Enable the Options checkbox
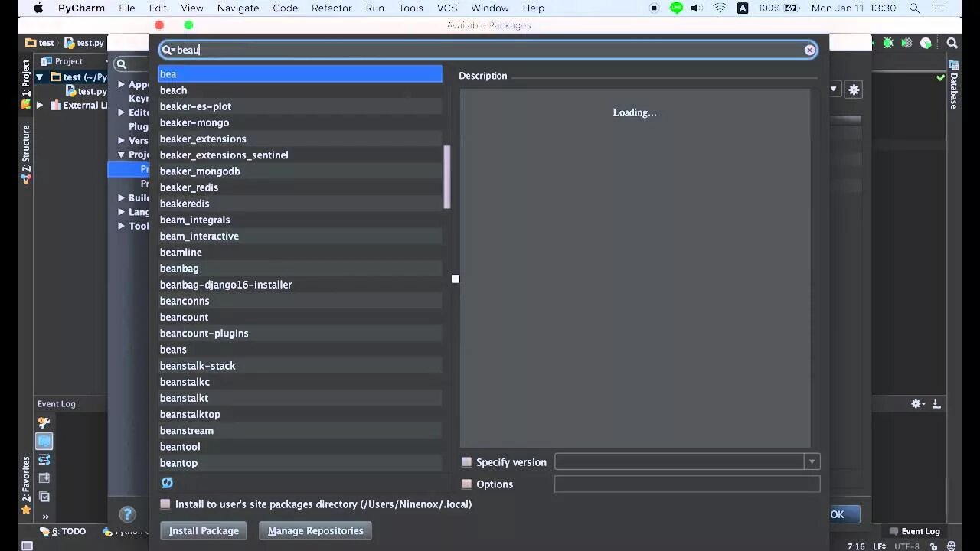This screenshot has height=551, width=980. tap(466, 484)
